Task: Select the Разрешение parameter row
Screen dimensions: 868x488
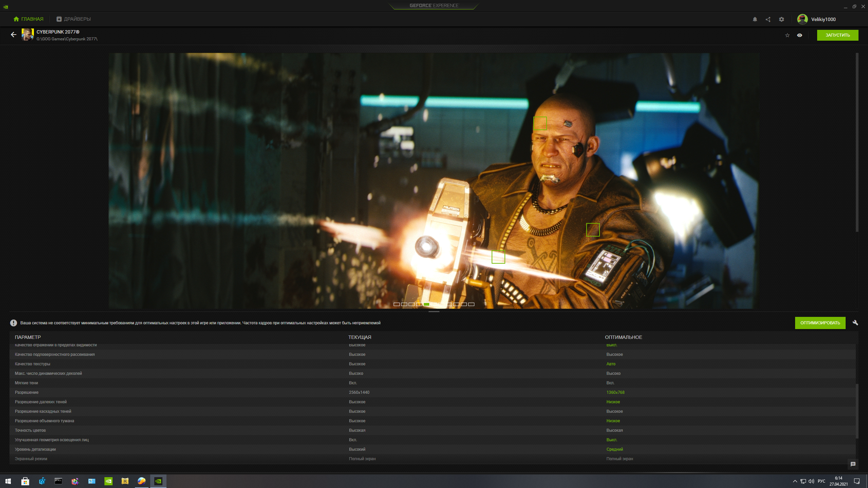Action: click(x=433, y=392)
